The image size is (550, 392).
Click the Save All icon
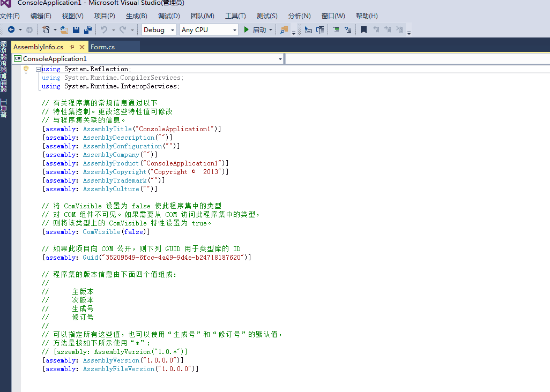[x=88, y=30]
